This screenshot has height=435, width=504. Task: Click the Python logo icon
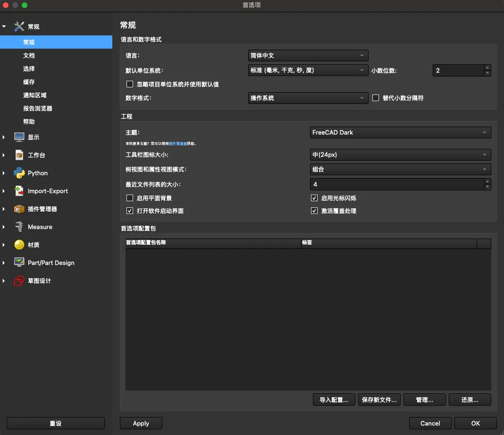click(19, 173)
